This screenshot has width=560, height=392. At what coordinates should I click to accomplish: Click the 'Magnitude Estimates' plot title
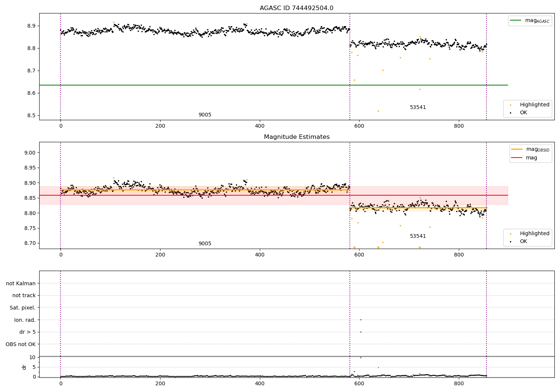coord(296,137)
